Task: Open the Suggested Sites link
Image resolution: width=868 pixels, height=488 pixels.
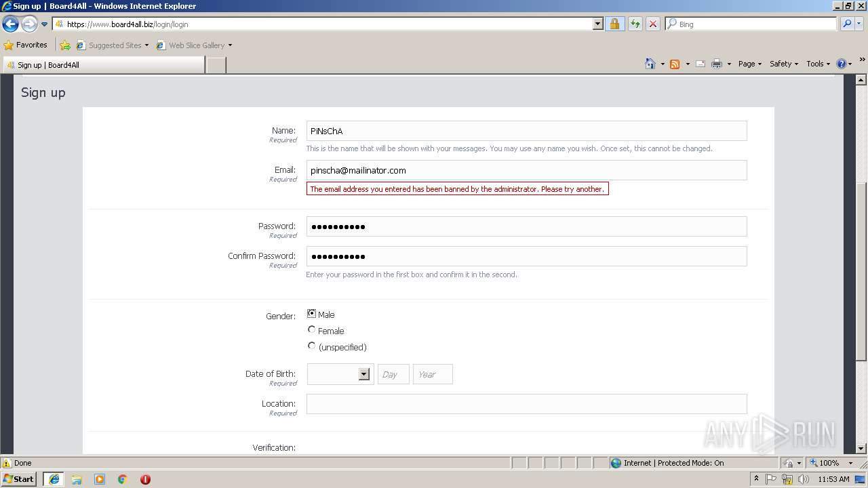Action: (x=113, y=45)
